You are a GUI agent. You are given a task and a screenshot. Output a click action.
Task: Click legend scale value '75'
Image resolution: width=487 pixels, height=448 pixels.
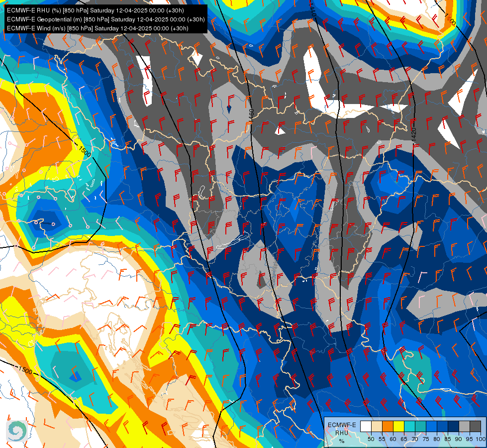pyautogui.click(x=426, y=439)
